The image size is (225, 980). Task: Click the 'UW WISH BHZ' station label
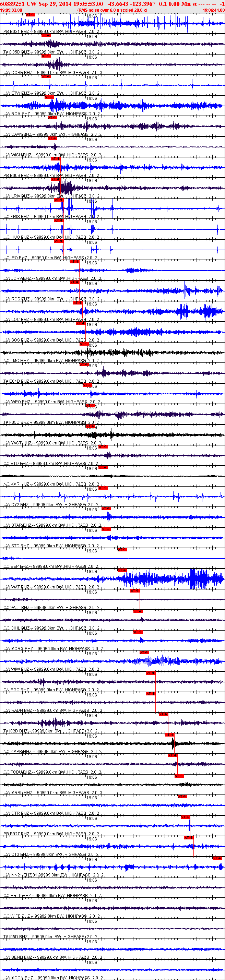pyautogui.click(x=18, y=155)
